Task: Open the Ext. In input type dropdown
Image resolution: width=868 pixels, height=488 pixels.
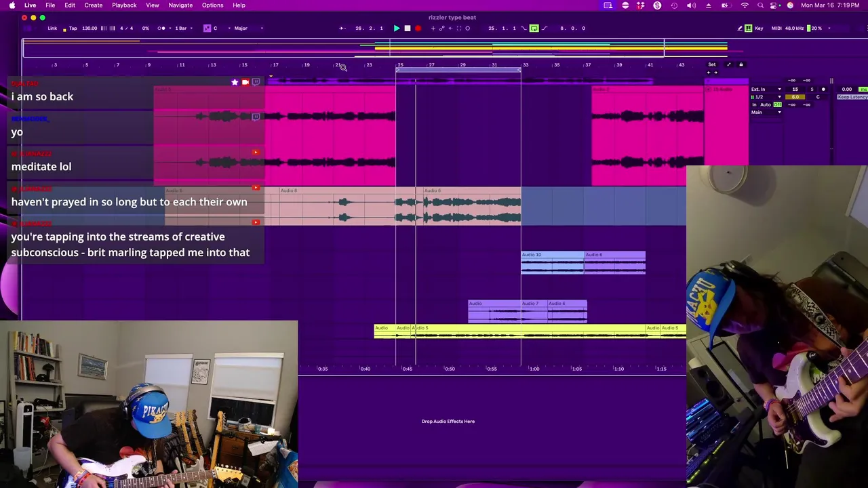Action: [x=766, y=89]
